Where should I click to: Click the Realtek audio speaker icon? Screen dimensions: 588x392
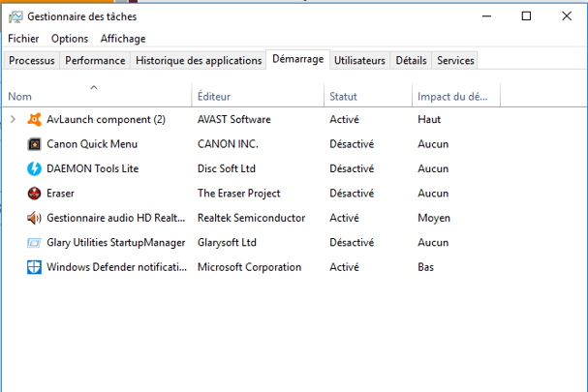point(34,218)
